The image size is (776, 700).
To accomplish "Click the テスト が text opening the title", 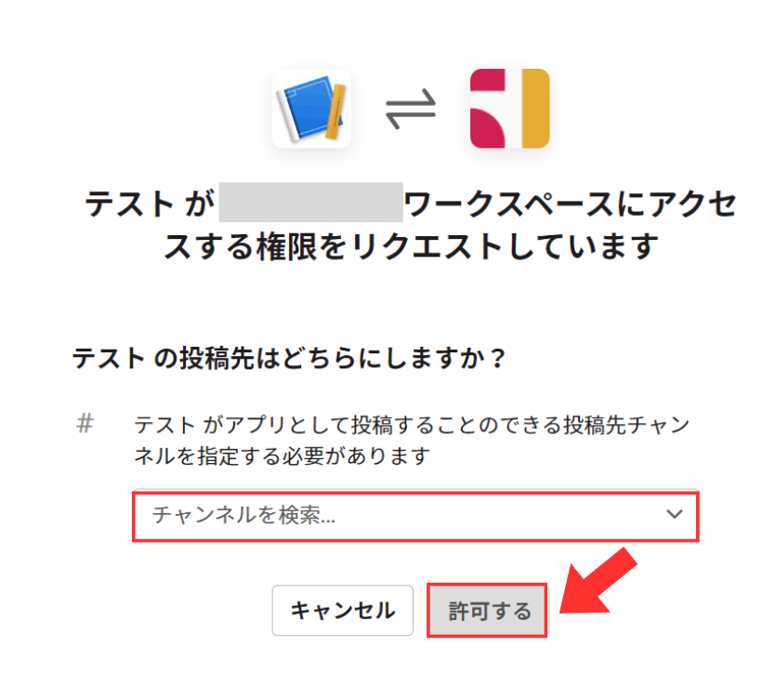I will point(150,204).
